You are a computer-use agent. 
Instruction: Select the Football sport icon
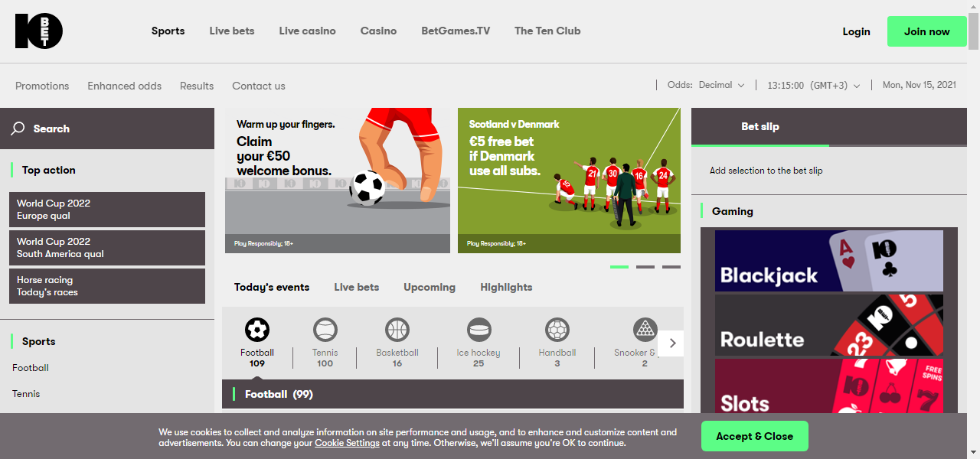[257, 330]
